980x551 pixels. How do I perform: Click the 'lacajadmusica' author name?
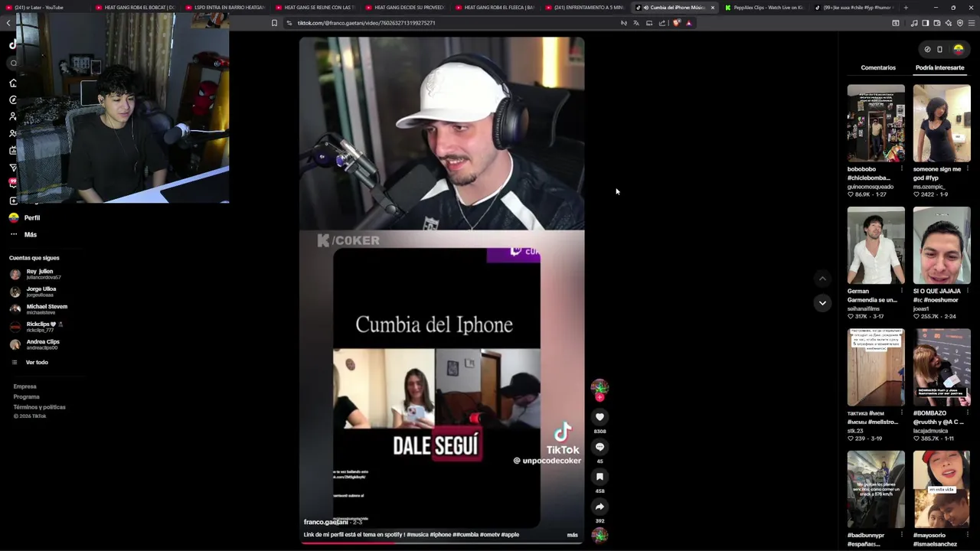tap(929, 431)
